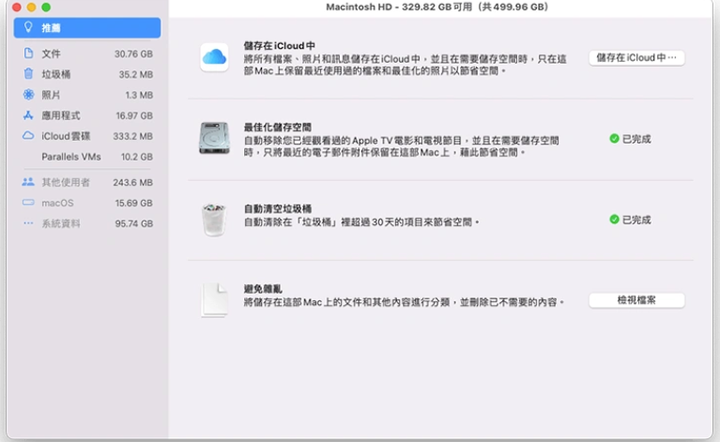Click the trash can icon beside 垃圾桶
Viewport: 720px width, 442px height.
coord(28,74)
